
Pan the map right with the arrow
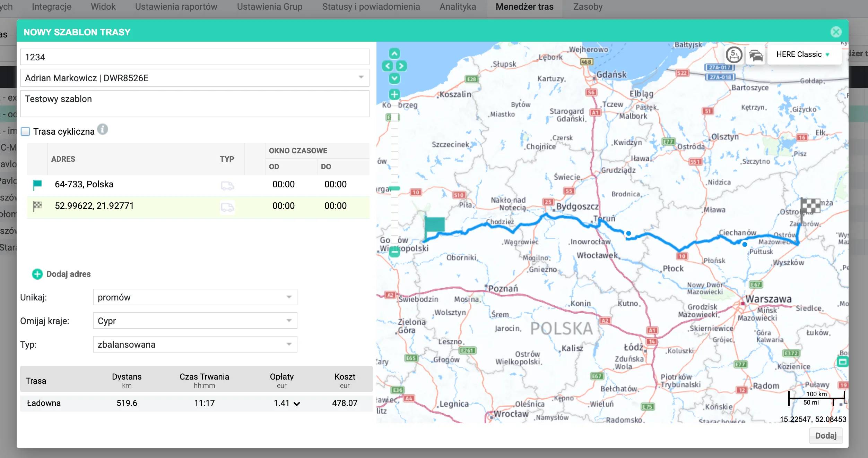coord(401,66)
